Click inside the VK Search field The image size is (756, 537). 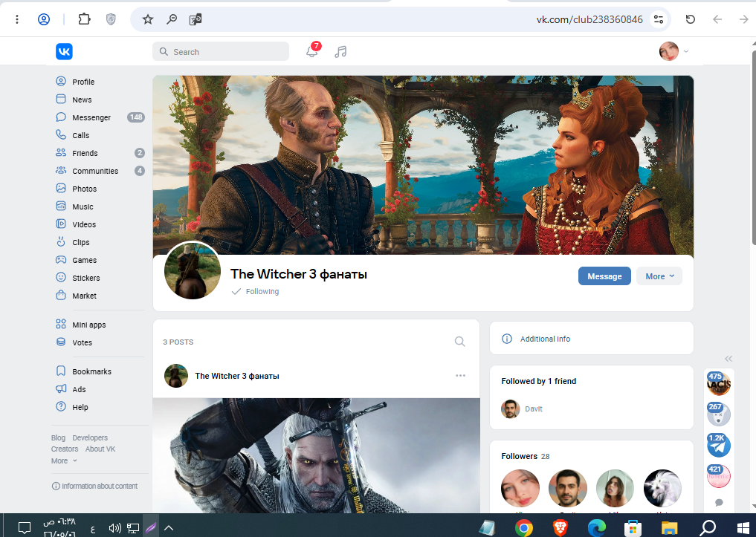click(221, 51)
